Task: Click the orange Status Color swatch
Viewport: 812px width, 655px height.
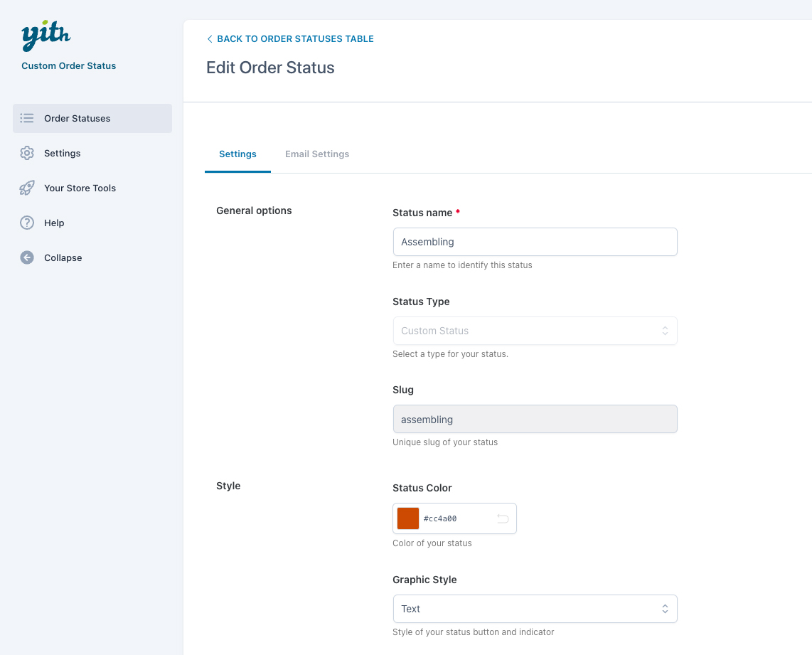Action: (408, 518)
